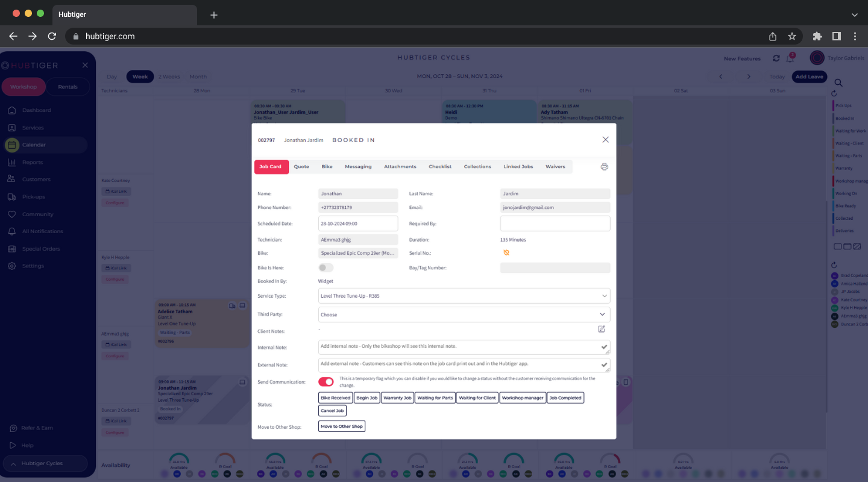
Task: Disable the Send Communication toggle
Action: [x=325, y=382]
